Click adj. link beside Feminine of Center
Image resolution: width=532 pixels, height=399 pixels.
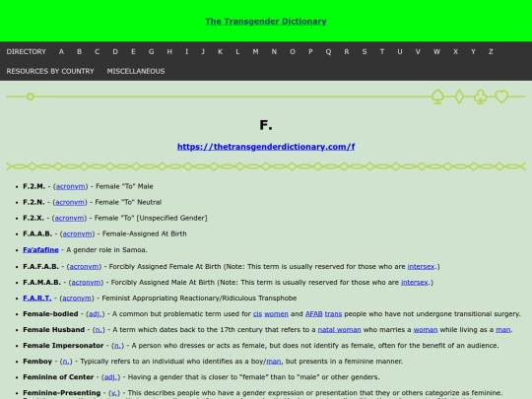tap(110, 377)
